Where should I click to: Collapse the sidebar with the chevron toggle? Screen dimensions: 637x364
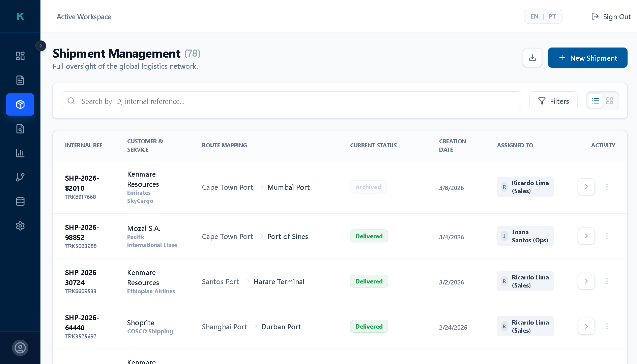tap(40, 46)
